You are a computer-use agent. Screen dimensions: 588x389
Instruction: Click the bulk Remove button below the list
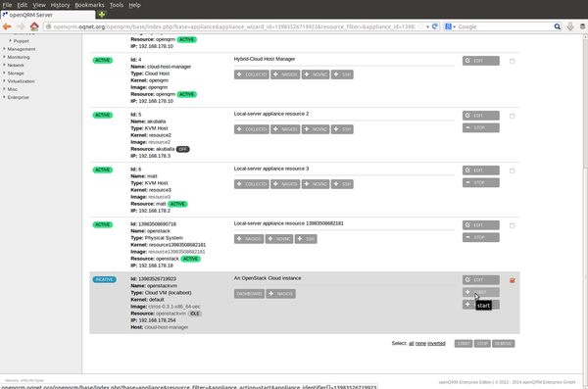point(504,344)
